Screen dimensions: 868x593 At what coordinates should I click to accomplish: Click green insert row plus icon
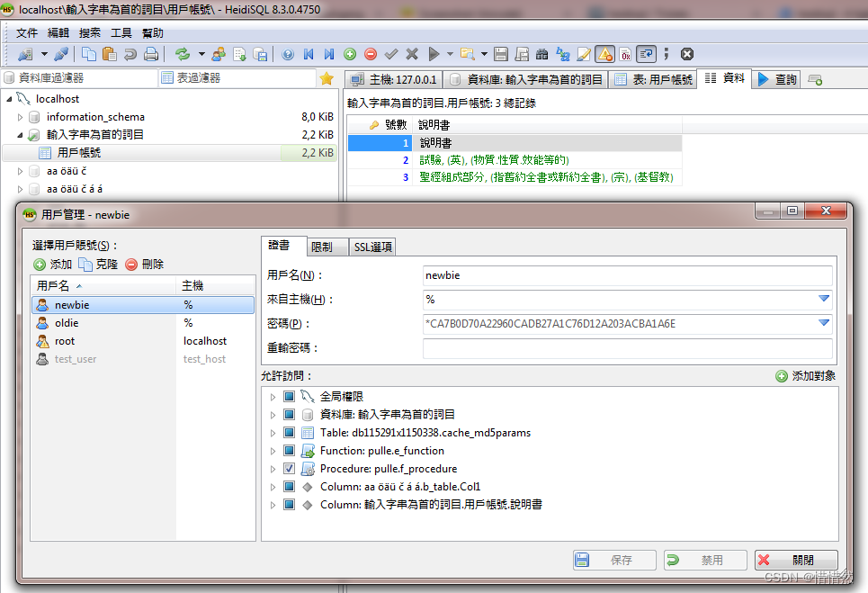pos(350,54)
